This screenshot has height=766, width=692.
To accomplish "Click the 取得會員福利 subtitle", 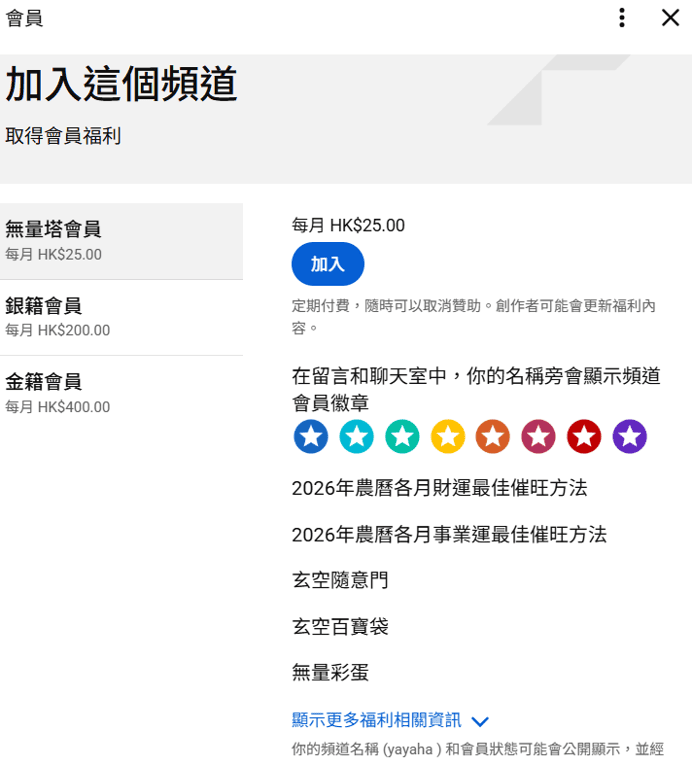I will [x=63, y=136].
